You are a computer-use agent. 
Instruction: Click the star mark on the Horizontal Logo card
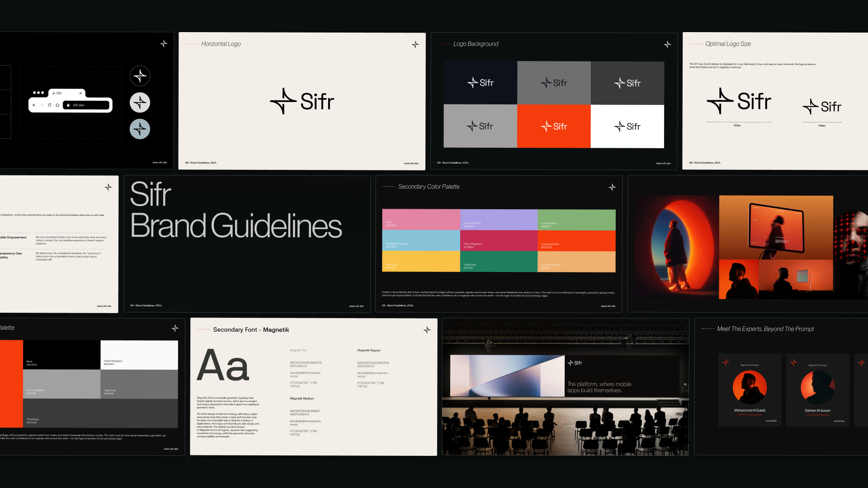pyautogui.click(x=415, y=44)
